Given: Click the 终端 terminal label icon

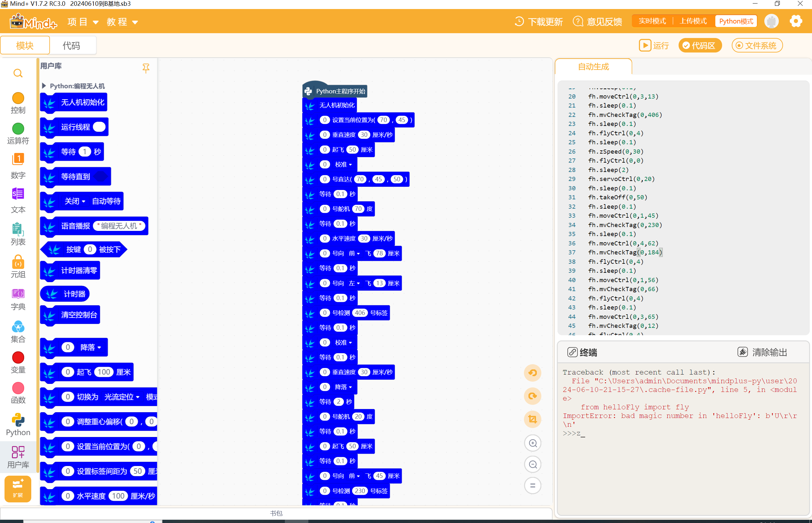Looking at the screenshot, I should click(573, 352).
